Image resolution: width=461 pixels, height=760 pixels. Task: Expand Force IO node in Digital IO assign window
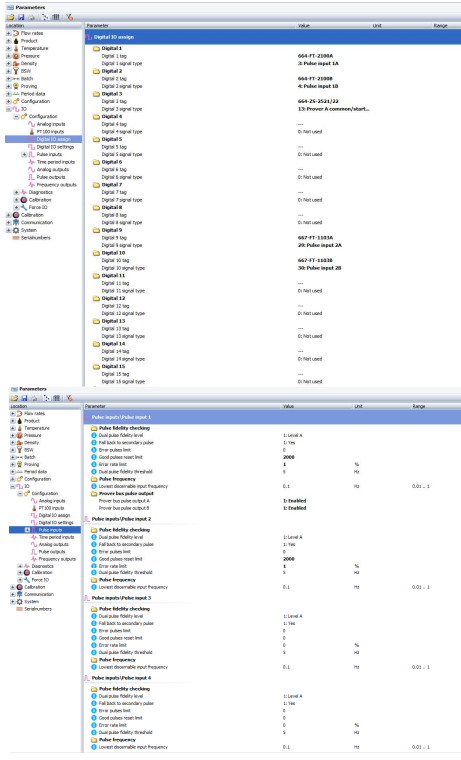pos(16,207)
